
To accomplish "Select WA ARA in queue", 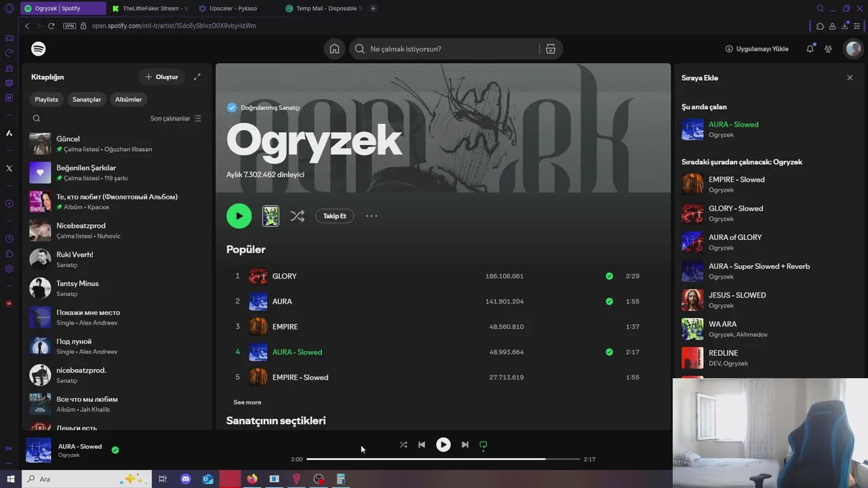I will click(x=769, y=329).
